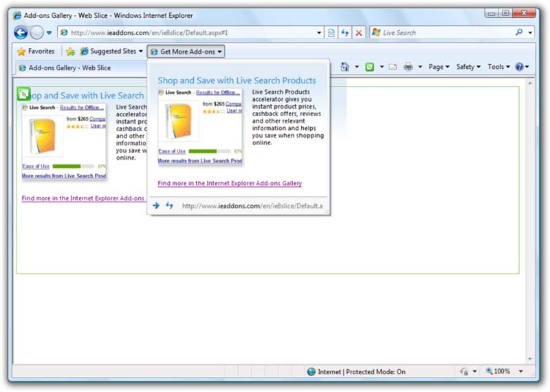Click the red Stop loading icon

tap(359, 33)
